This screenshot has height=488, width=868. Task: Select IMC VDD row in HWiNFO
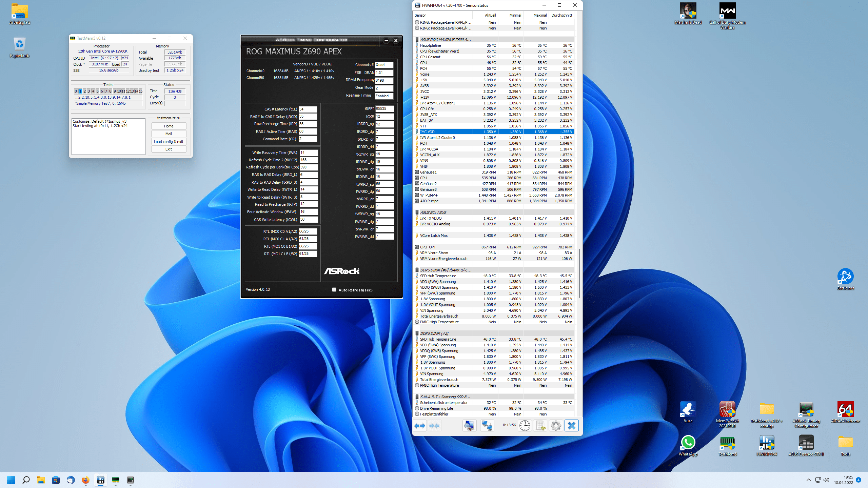click(494, 132)
